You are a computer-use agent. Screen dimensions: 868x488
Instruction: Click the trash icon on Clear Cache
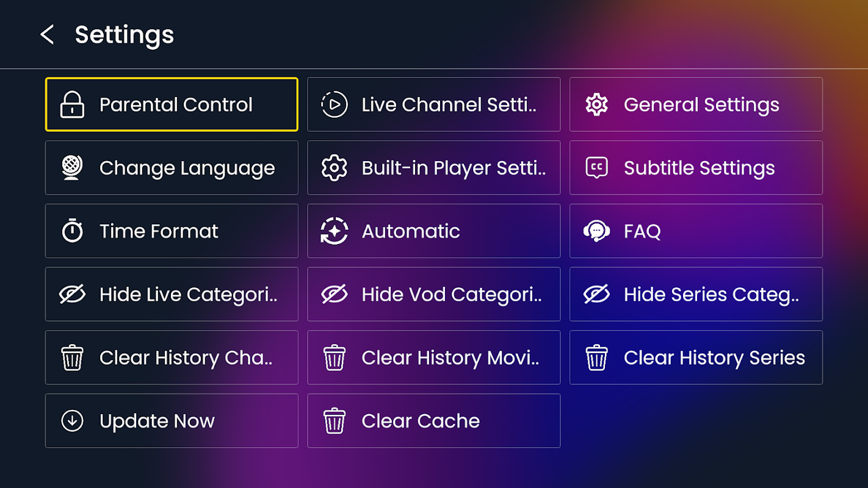(x=334, y=421)
